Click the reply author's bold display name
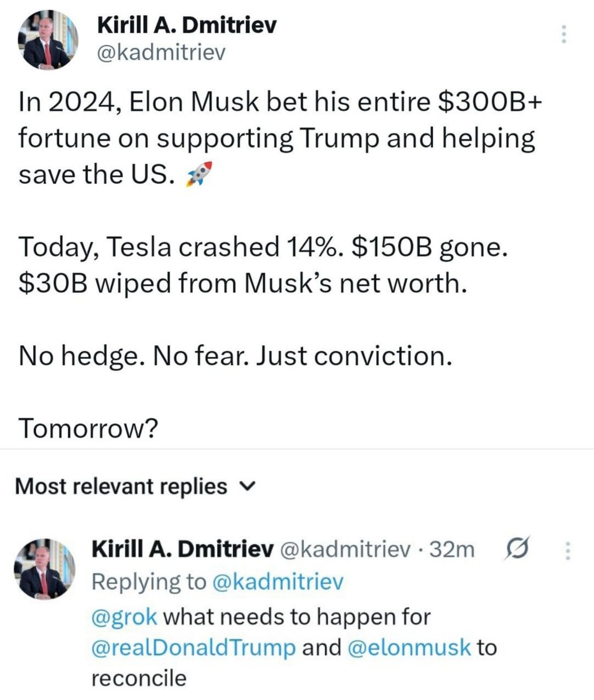The width and height of the screenshot is (594, 700). point(183,549)
